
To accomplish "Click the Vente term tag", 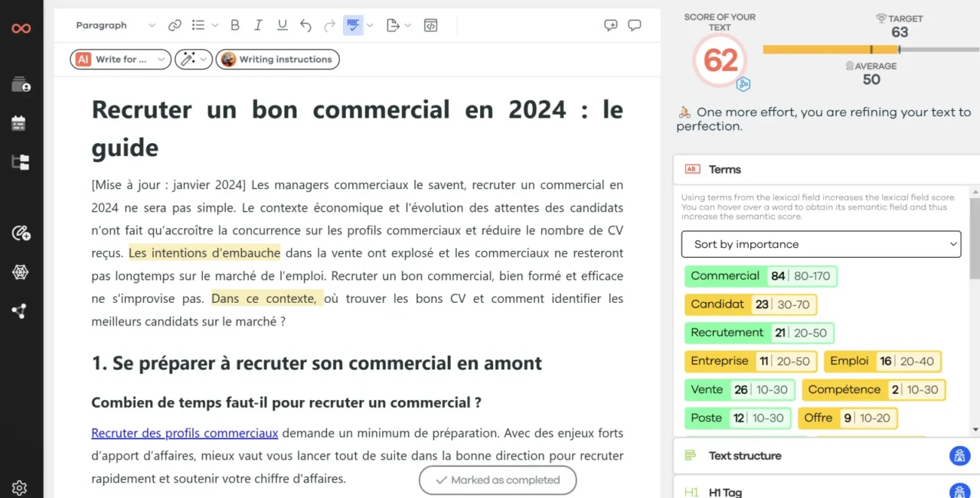I will pyautogui.click(x=740, y=389).
